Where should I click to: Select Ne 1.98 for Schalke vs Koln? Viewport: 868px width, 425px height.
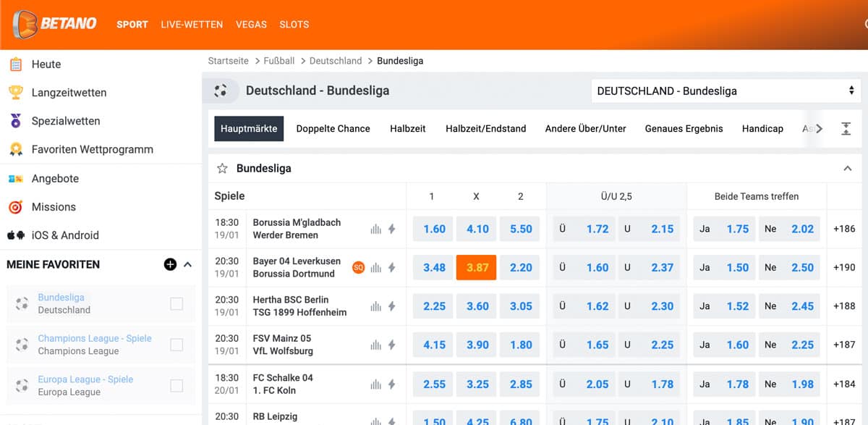tap(789, 384)
